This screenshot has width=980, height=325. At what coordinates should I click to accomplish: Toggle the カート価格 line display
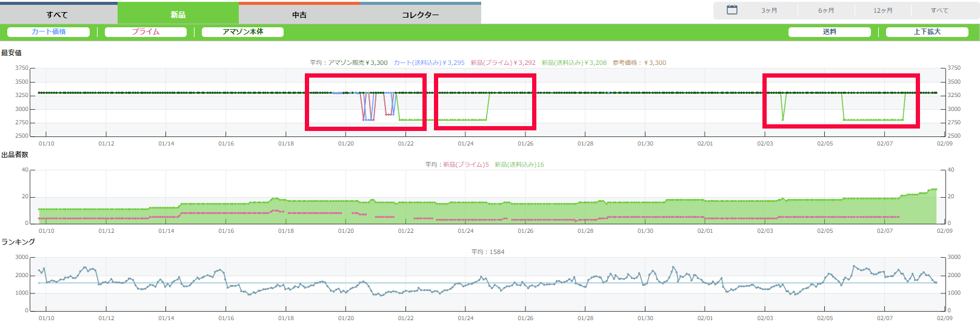tap(48, 32)
